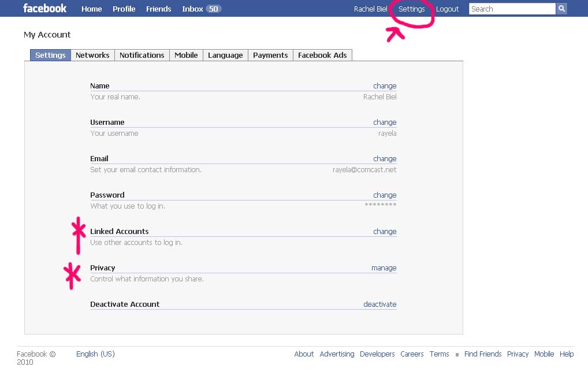Switch to the Notifications tab
This screenshot has width=588, height=375.
click(142, 55)
